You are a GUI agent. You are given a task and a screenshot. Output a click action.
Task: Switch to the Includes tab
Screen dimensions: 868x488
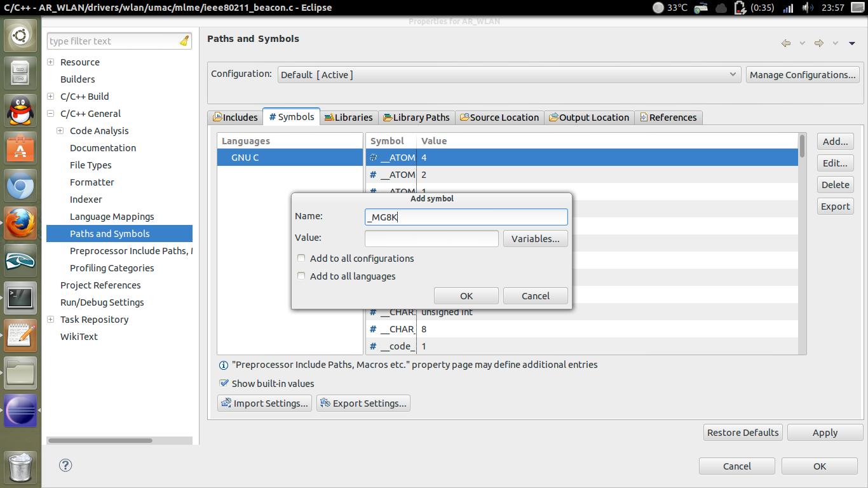pyautogui.click(x=235, y=118)
